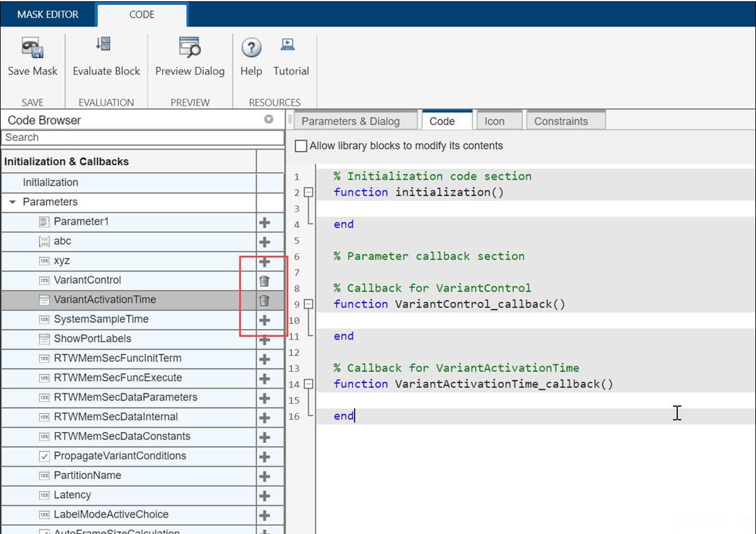Place cursor on empty line 3 in editor
Image resolution: width=756 pixels, height=534 pixels.
pyautogui.click(x=535, y=208)
